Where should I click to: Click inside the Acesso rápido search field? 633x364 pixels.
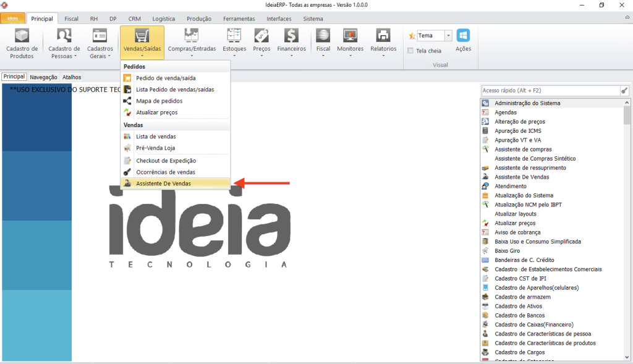[549, 91]
